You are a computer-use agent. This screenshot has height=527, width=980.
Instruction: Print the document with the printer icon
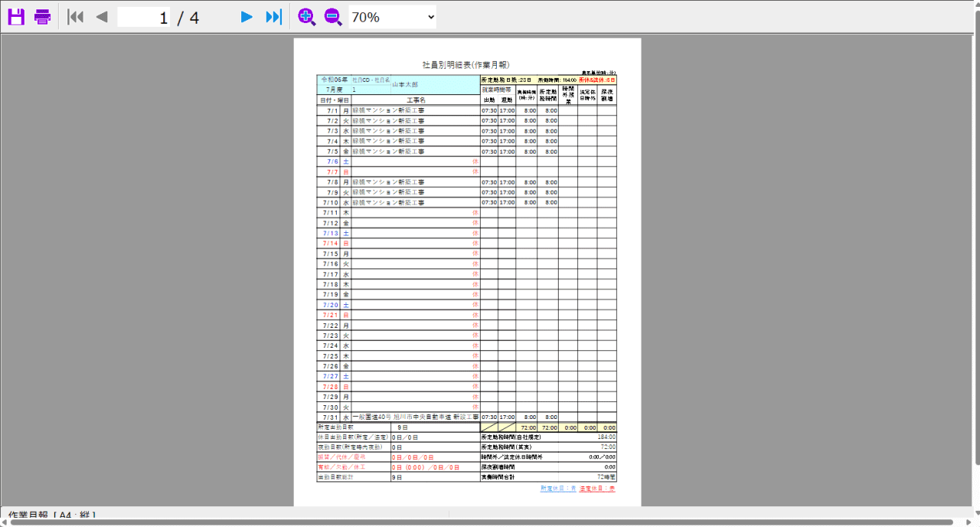coord(42,17)
